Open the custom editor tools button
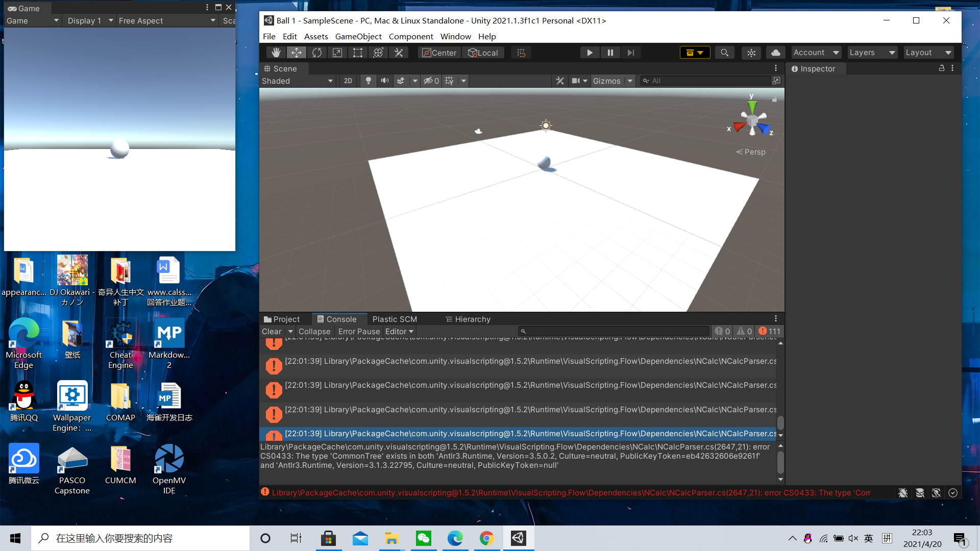This screenshot has width=980, height=551. (x=399, y=53)
